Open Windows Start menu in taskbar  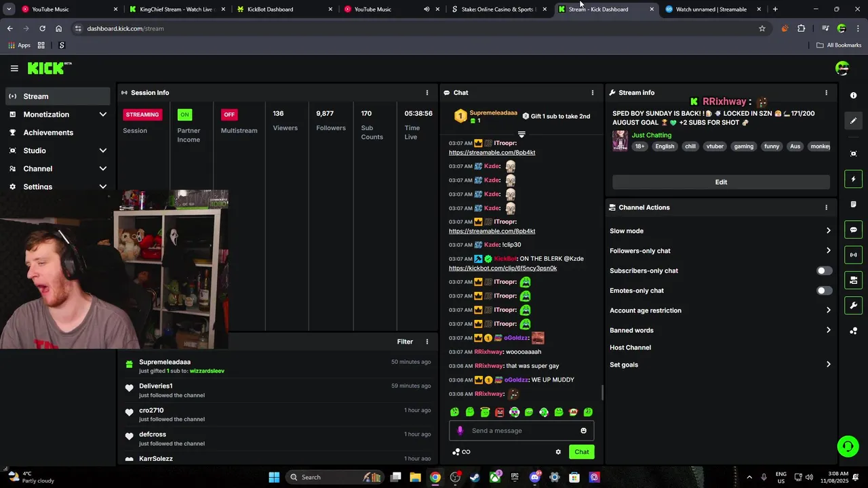pyautogui.click(x=274, y=477)
